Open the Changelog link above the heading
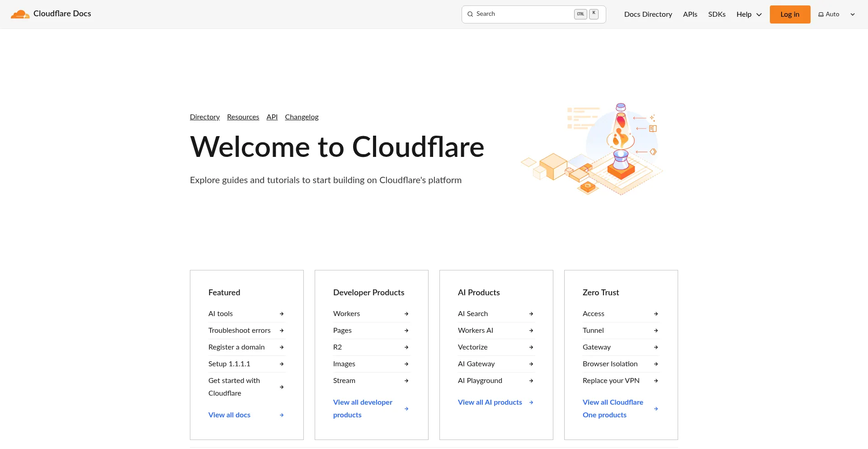Image resolution: width=868 pixels, height=449 pixels. pos(302,117)
